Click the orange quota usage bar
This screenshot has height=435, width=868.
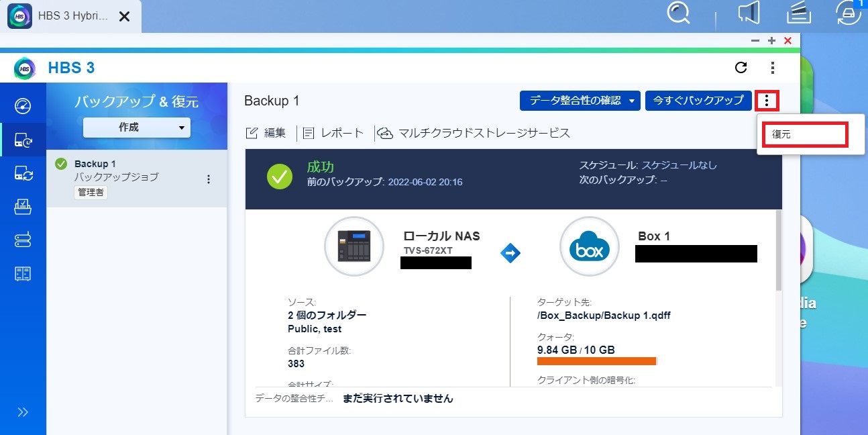(x=596, y=361)
